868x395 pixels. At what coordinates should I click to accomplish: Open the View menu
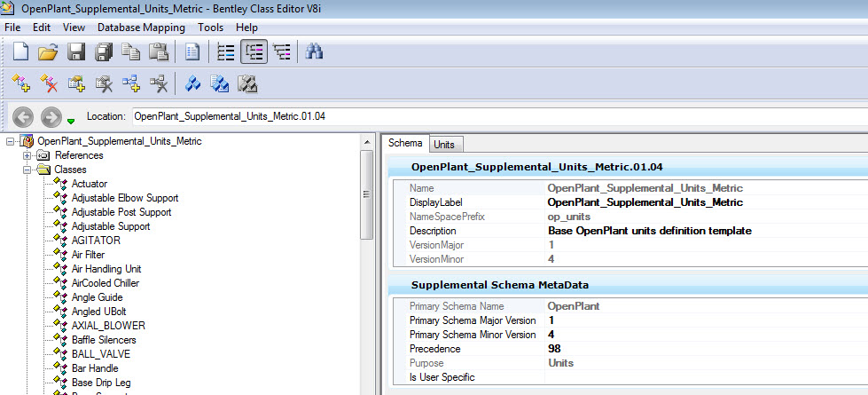[x=74, y=28]
